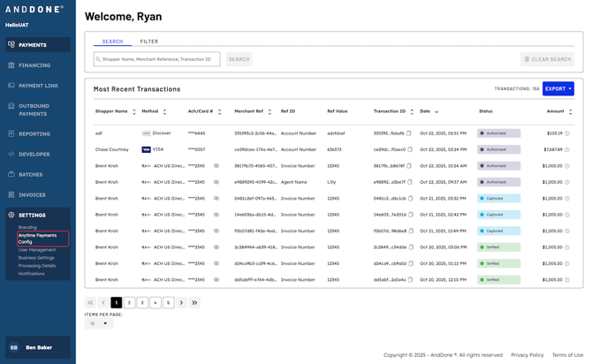Image resolution: width=592 pixels, height=364 pixels.
Task: Toggle eye icon on Oct 21 03:32 PM row
Action: pyautogui.click(x=216, y=198)
